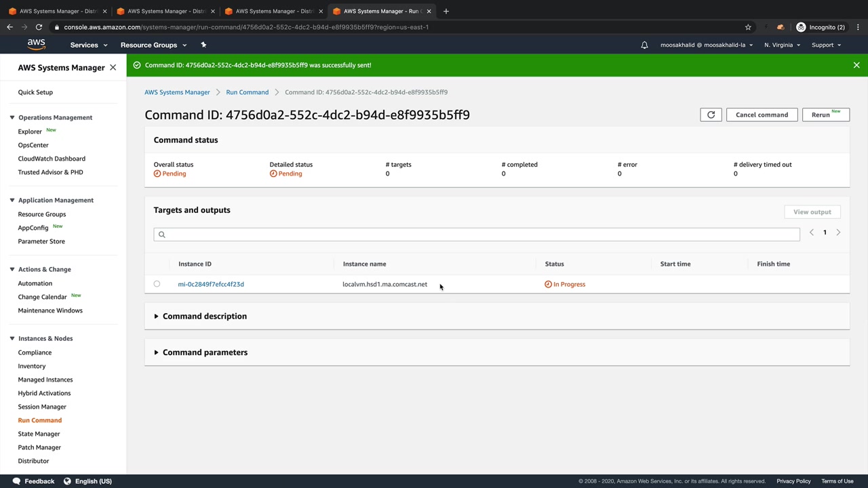Refresh the command status
Screen dimensions: 868x488
711,115
